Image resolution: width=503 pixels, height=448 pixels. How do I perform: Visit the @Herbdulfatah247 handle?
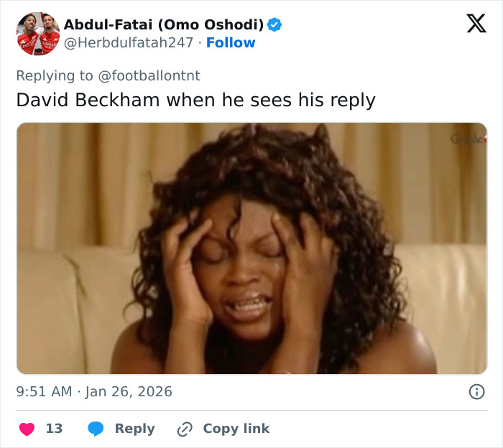pyautogui.click(x=129, y=42)
